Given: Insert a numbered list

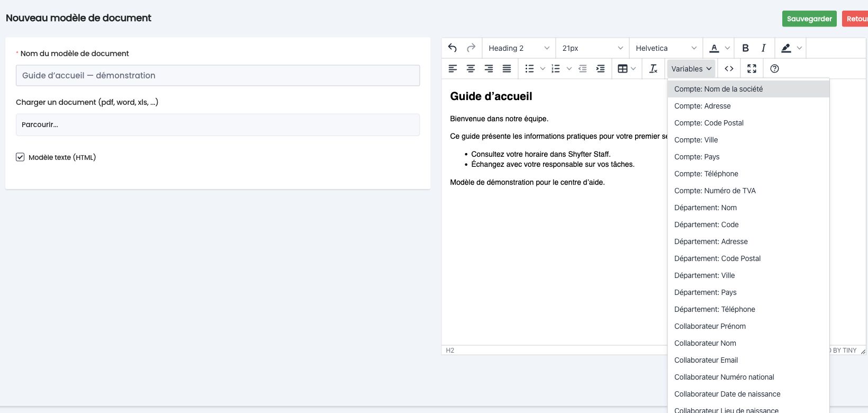Looking at the screenshot, I should 556,69.
